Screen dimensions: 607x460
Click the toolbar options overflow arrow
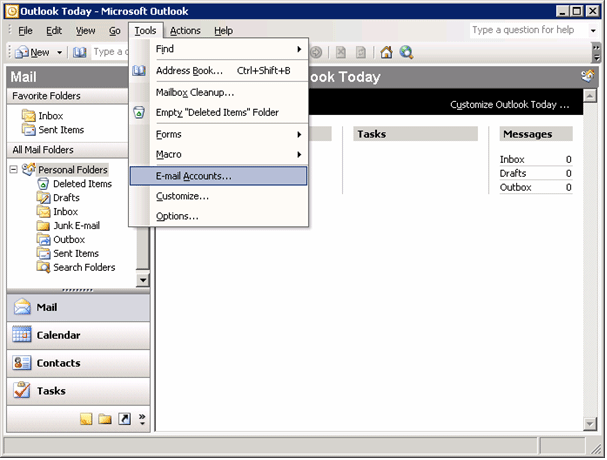597,53
